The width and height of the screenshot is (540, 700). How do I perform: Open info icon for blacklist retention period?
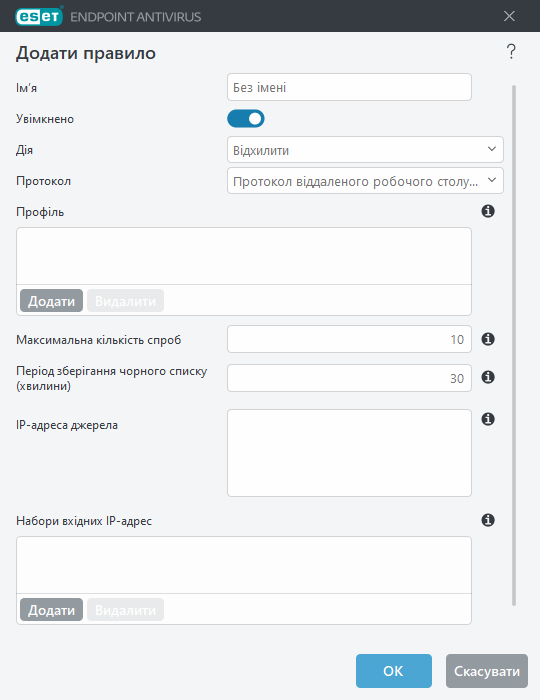click(x=488, y=378)
